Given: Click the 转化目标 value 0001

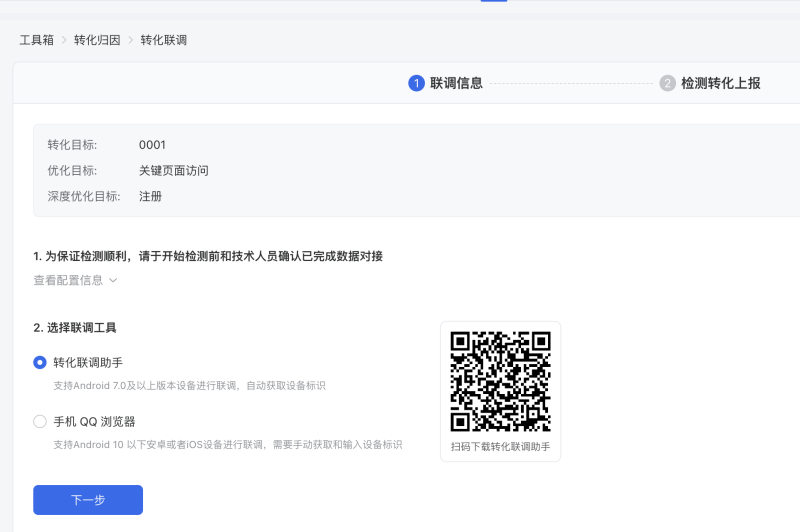Looking at the screenshot, I should 152,145.
